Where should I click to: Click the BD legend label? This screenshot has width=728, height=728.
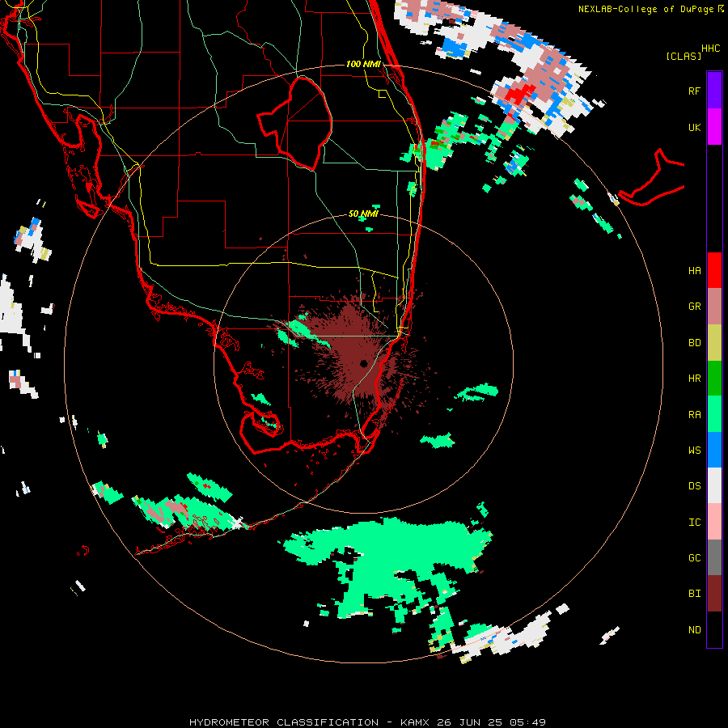coord(694,343)
